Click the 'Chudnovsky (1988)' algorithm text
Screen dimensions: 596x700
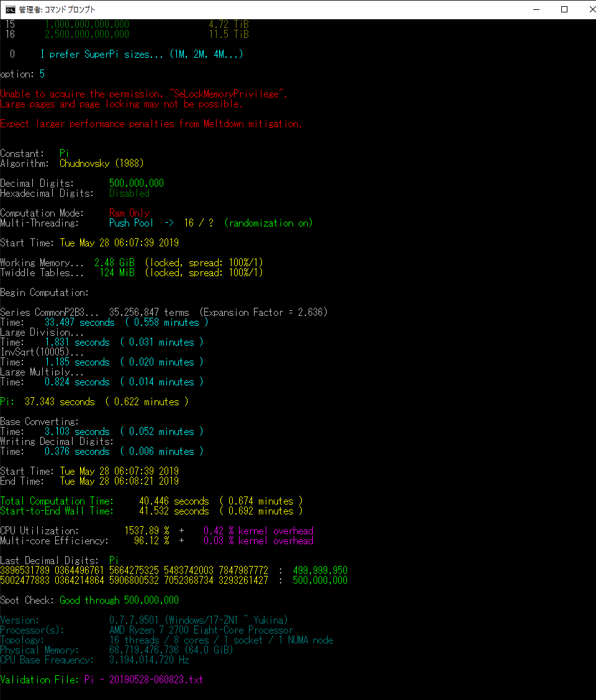coord(101,163)
